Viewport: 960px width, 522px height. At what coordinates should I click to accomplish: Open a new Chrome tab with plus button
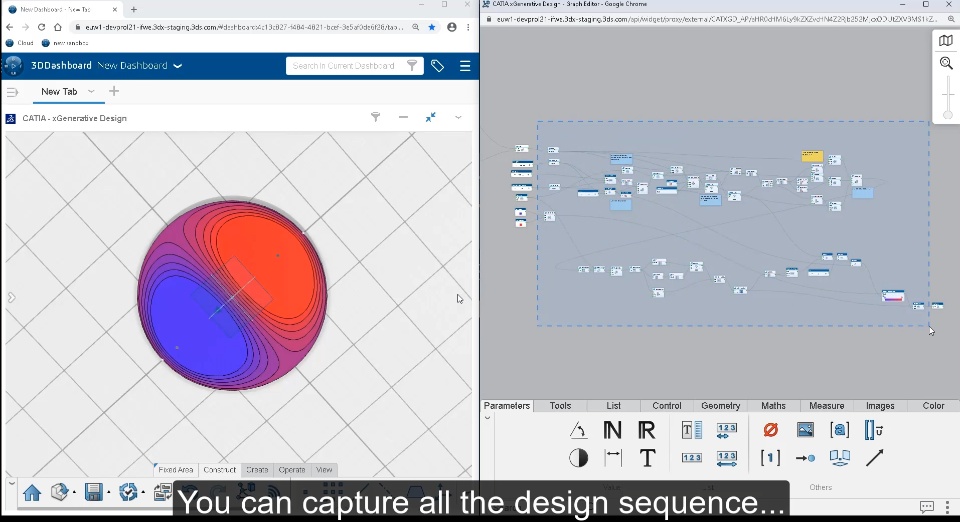point(134,9)
